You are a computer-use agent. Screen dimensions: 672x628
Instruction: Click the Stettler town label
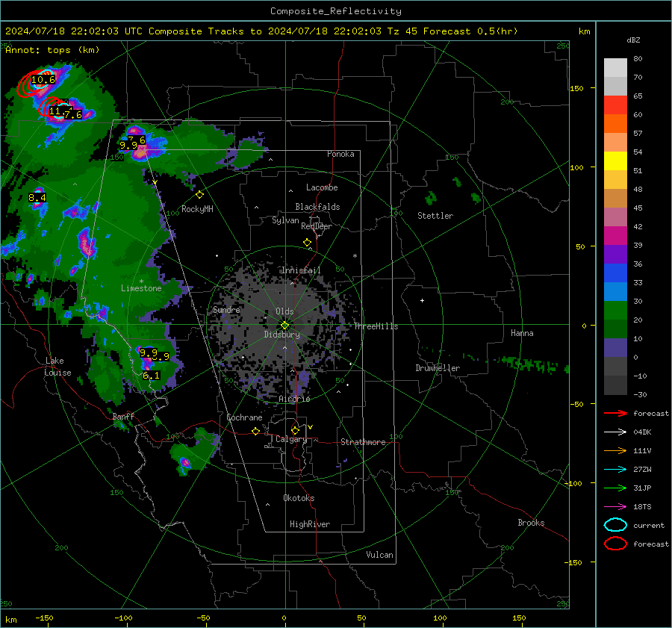pos(435,216)
